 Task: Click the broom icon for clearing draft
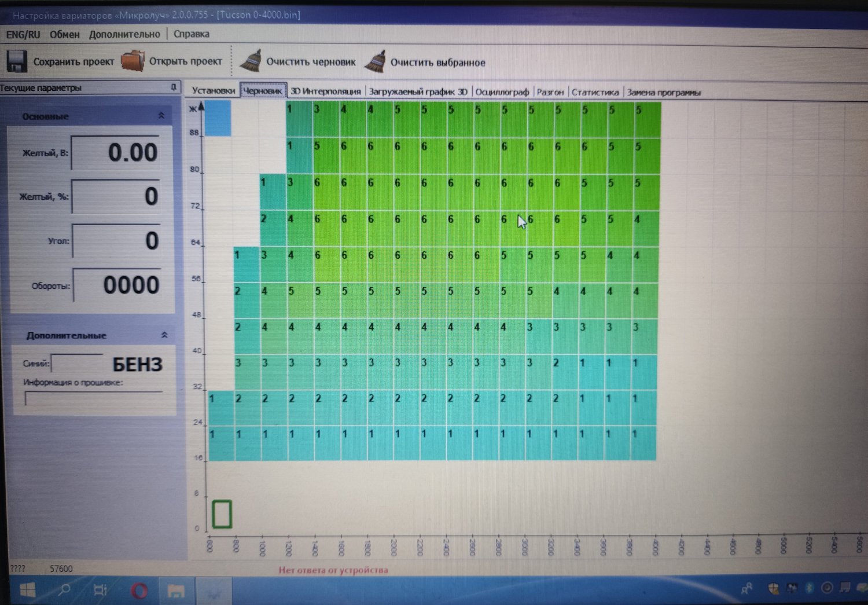pos(251,61)
